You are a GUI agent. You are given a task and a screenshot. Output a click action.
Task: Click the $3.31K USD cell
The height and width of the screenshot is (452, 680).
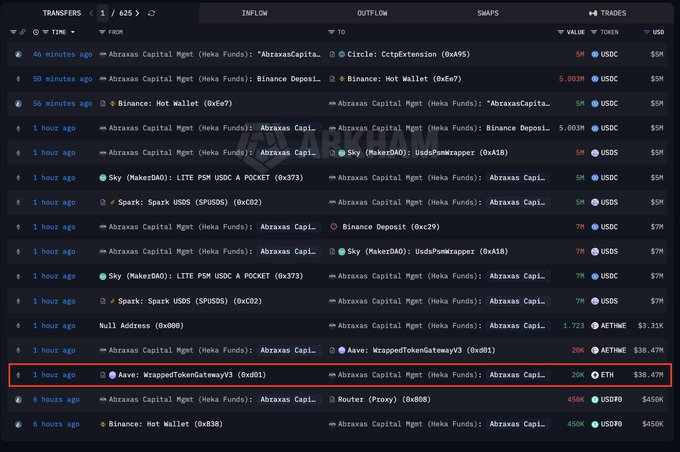click(x=651, y=326)
